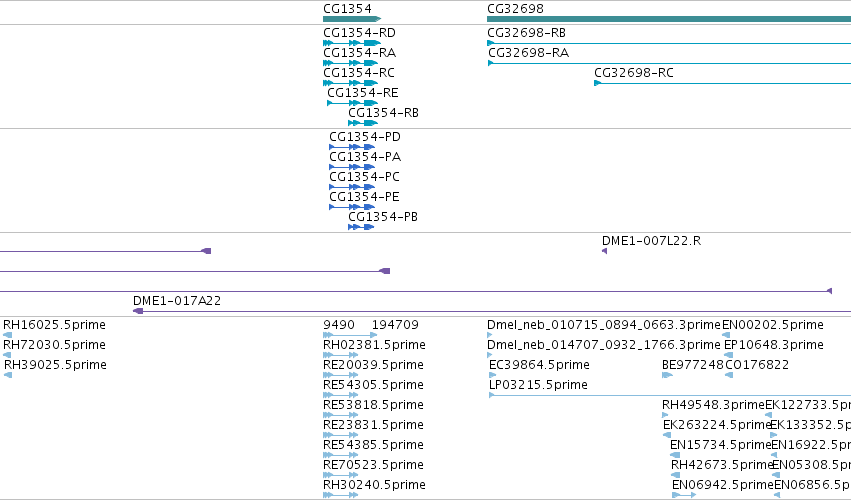Viewport: 851px width, 500px height.
Task: Click the CG1354-PD protein feature
Action: pos(352,147)
